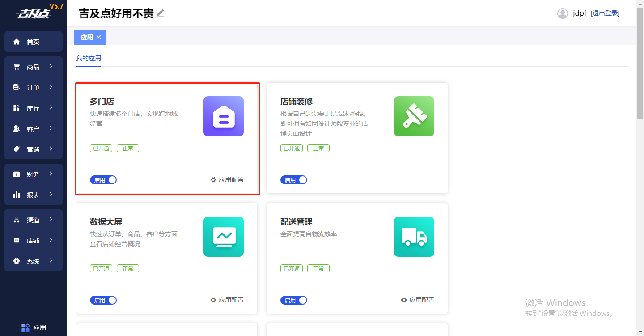Click the 吉及点 logo at top left
The image size is (644, 336).
34,14
